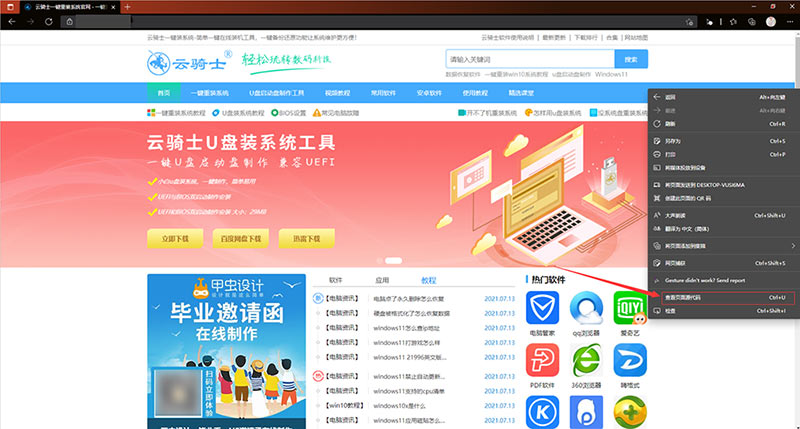Open a new browser tab with the plus icon
800x429 pixels.
pyautogui.click(x=127, y=7)
